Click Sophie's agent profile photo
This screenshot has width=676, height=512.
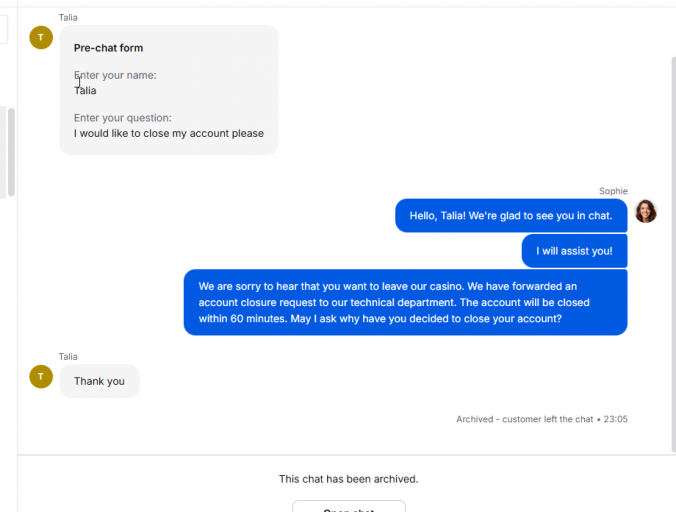pos(646,211)
